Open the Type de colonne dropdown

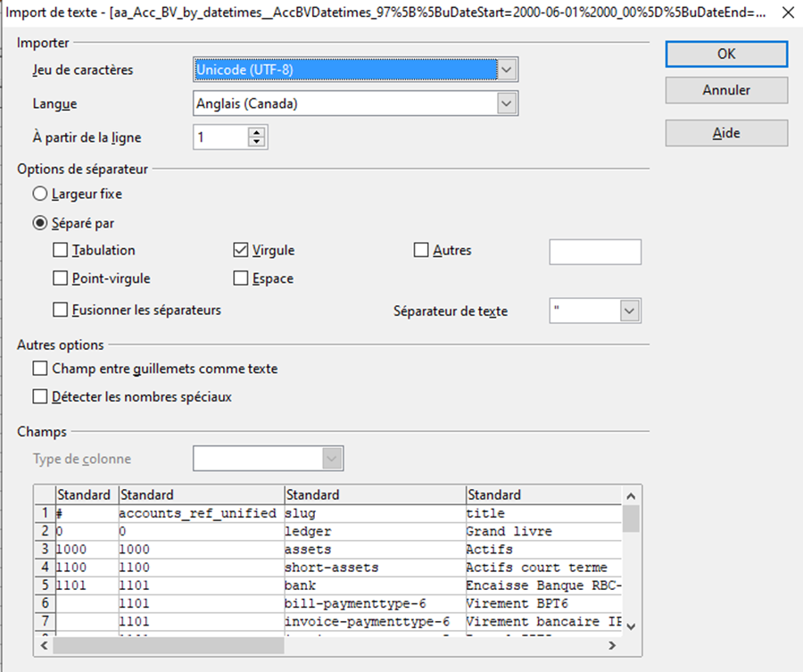332,458
